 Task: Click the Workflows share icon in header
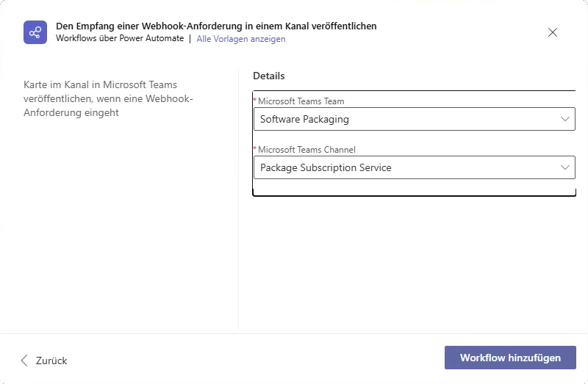pos(35,32)
